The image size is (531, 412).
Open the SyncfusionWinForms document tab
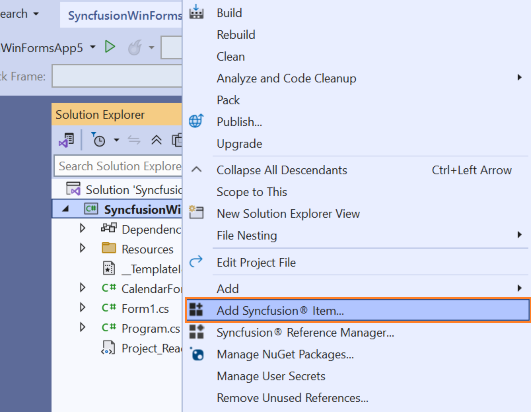pos(121,15)
